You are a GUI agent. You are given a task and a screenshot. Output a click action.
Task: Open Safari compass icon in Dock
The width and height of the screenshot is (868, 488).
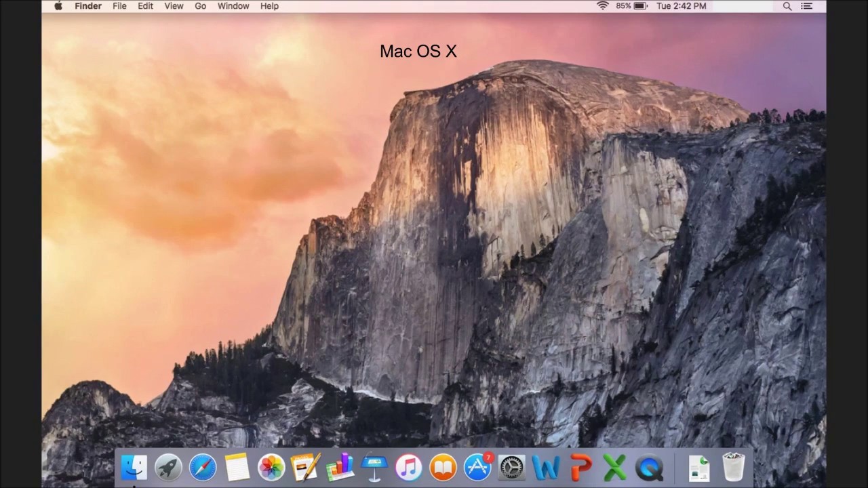click(x=203, y=468)
